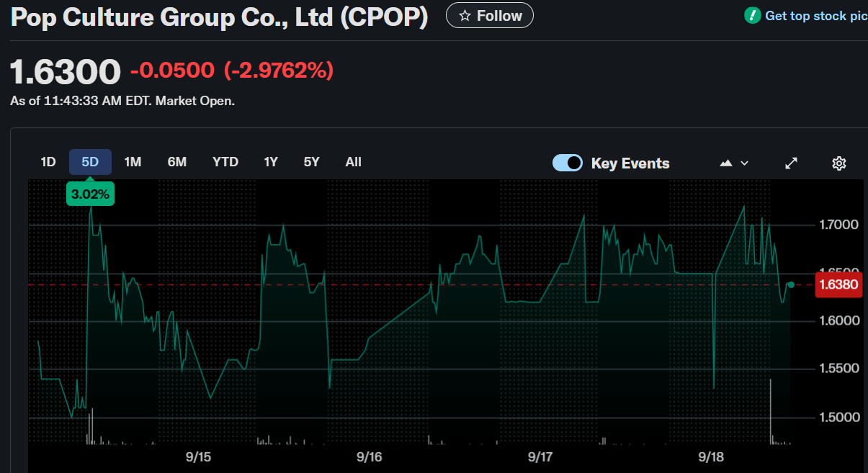Select the 6M time range
Screen dimensions: 868x473
point(177,162)
